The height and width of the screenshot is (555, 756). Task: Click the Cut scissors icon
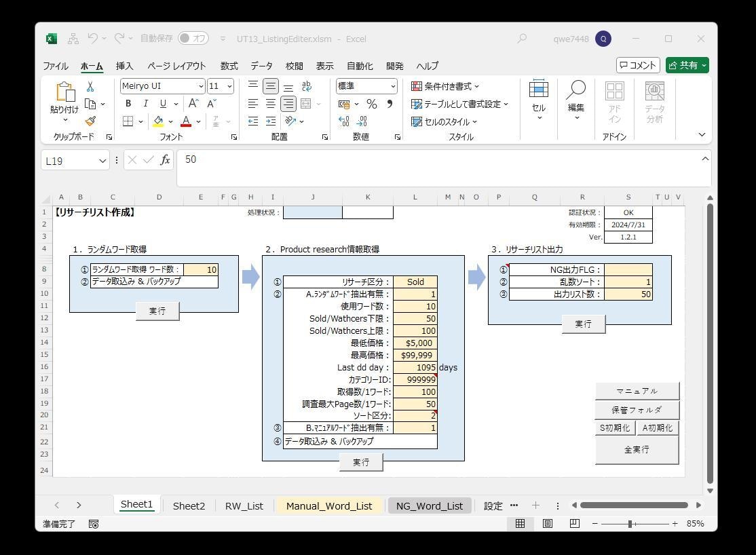pyautogui.click(x=90, y=87)
